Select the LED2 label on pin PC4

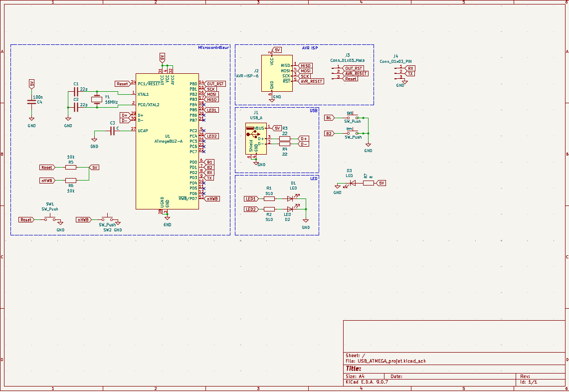(212, 136)
